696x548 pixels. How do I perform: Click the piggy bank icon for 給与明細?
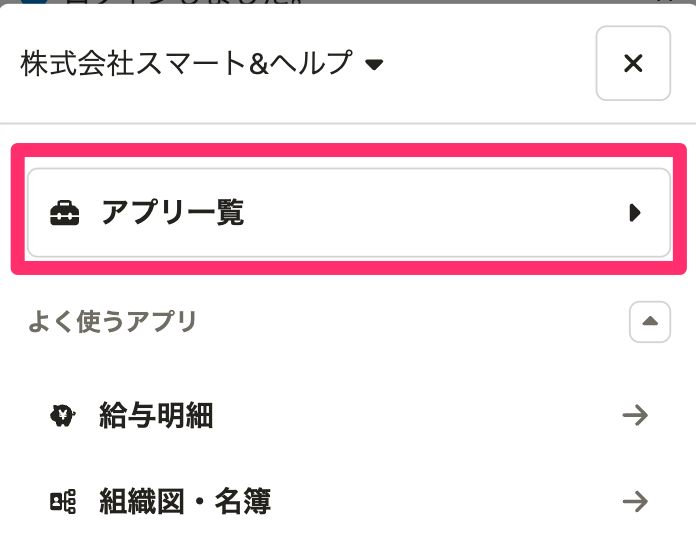[x=62, y=415]
